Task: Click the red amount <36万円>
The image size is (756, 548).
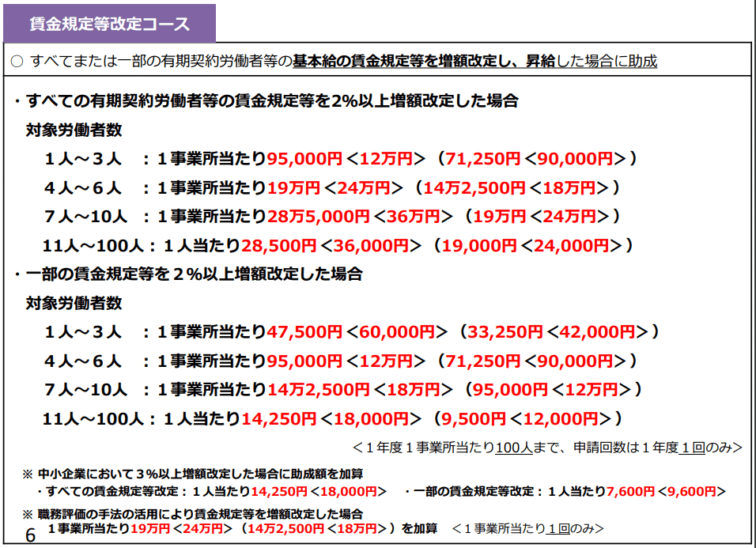Action: (x=414, y=217)
